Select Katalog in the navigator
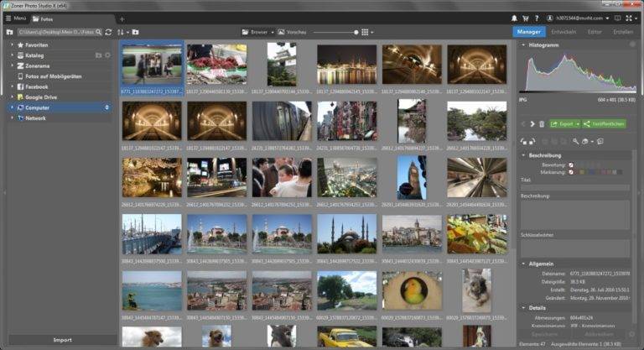 (34, 55)
